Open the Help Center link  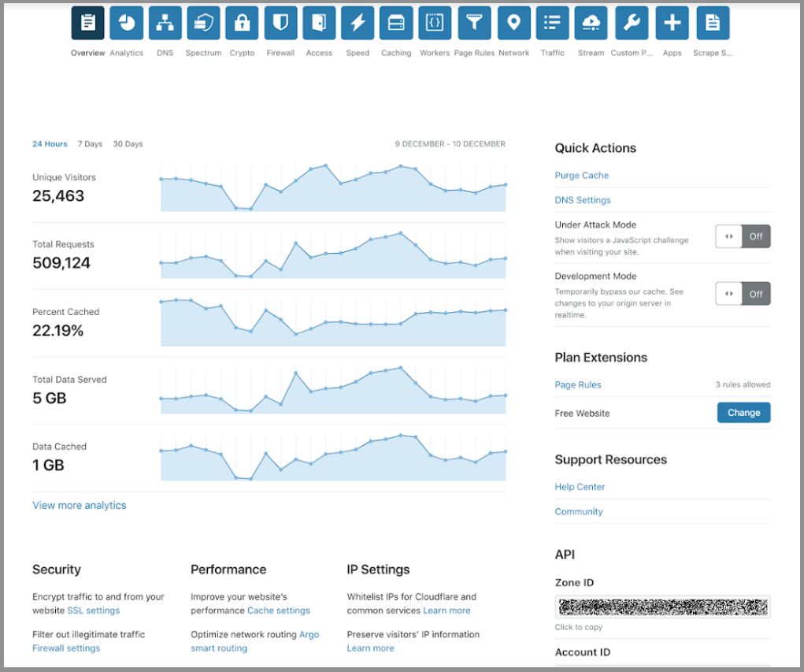(580, 487)
